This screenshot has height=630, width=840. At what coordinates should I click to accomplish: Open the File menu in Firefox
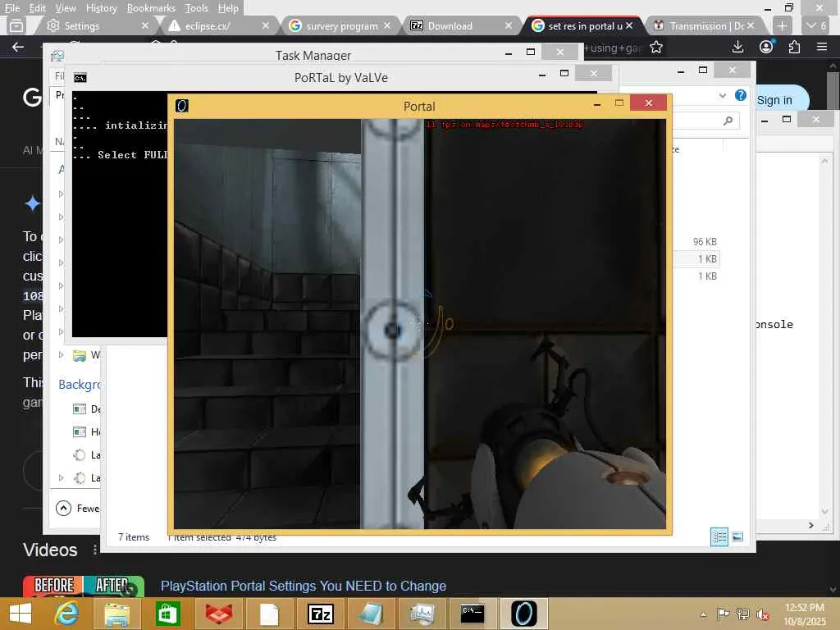11,8
